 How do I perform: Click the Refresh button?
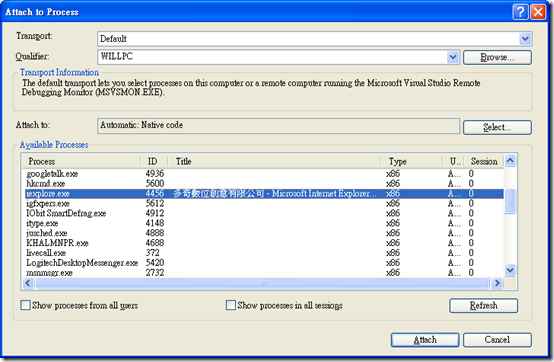pos(483,305)
